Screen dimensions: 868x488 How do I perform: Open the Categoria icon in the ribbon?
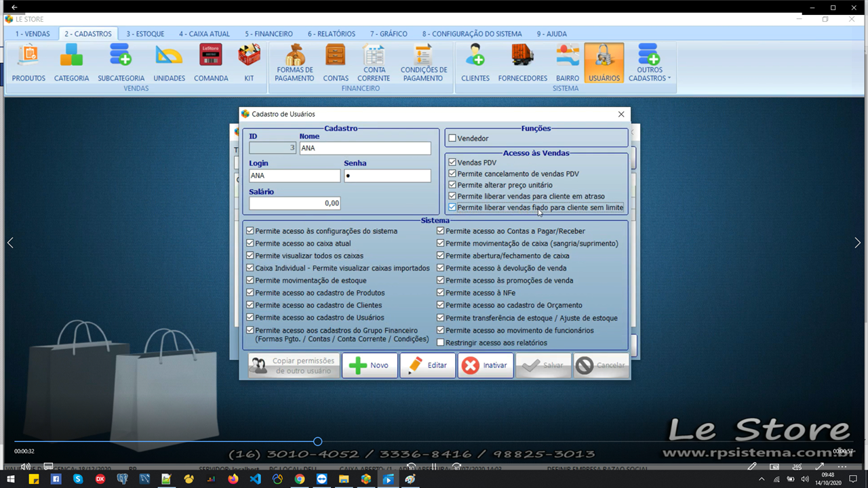[x=71, y=63]
